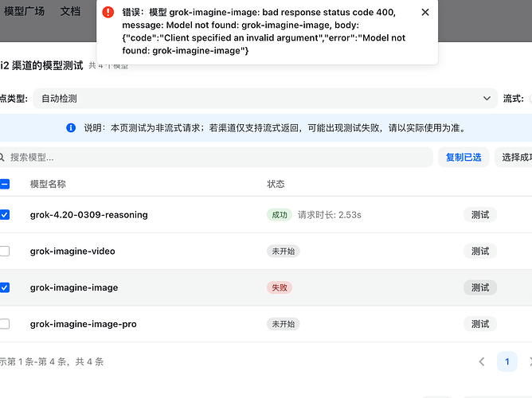Uncheck the grok-imagine-image checkbox
This screenshot has width=532, height=398.
click(x=5, y=287)
